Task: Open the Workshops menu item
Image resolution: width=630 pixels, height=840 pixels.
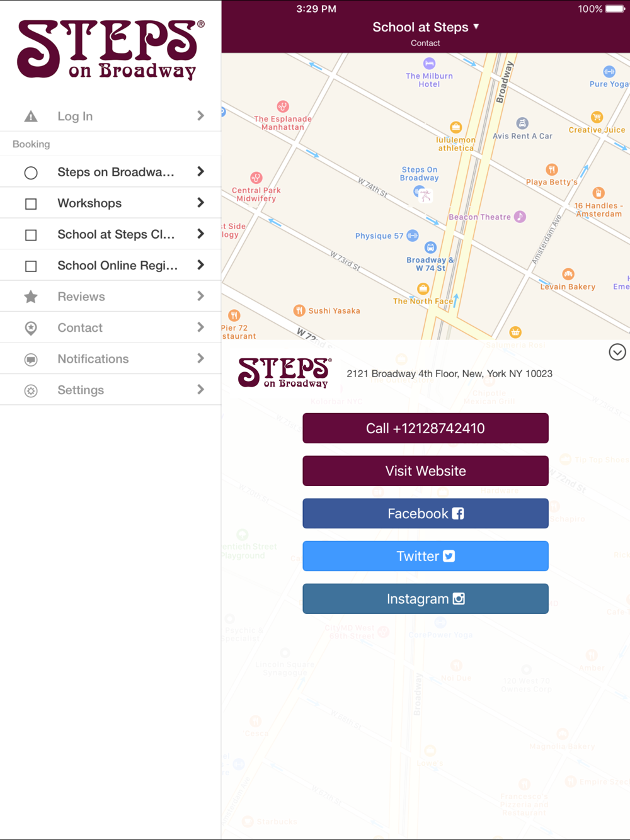Action: tap(110, 203)
